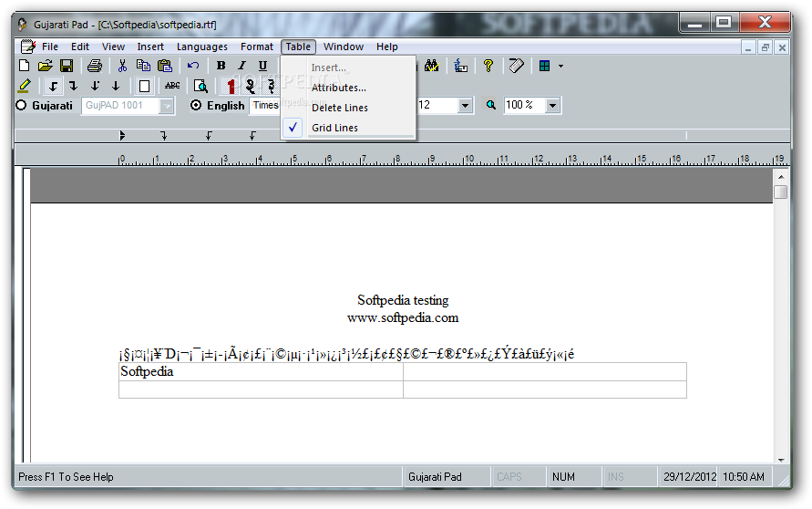The image size is (812, 509).
Task: Click the NUM indicator in status bar
Action: click(x=563, y=477)
